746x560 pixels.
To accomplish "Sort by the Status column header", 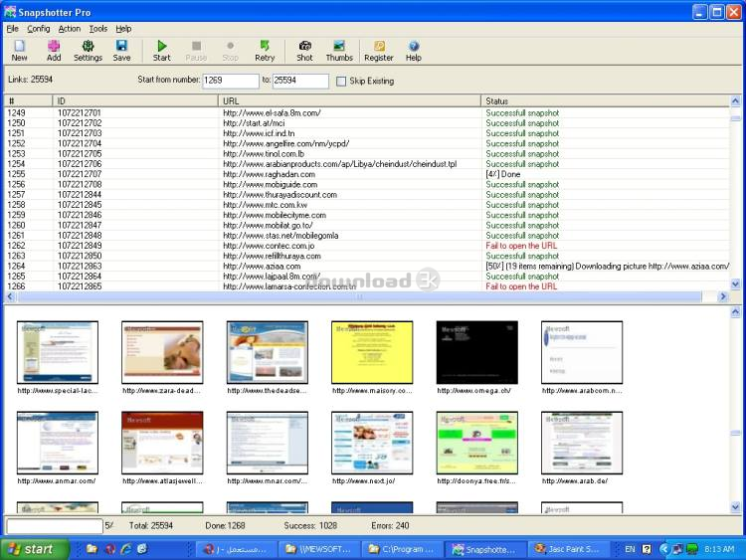I will (x=605, y=100).
